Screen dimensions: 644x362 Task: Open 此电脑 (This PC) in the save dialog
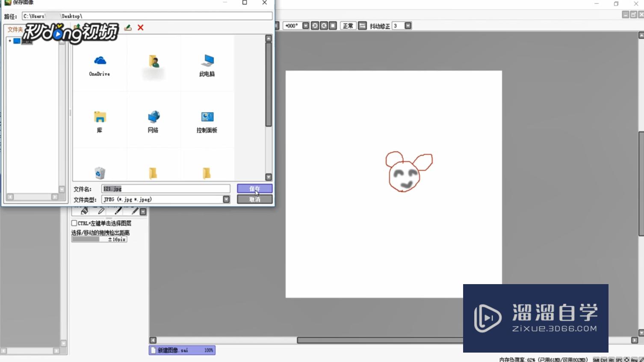tap(207, 65)
